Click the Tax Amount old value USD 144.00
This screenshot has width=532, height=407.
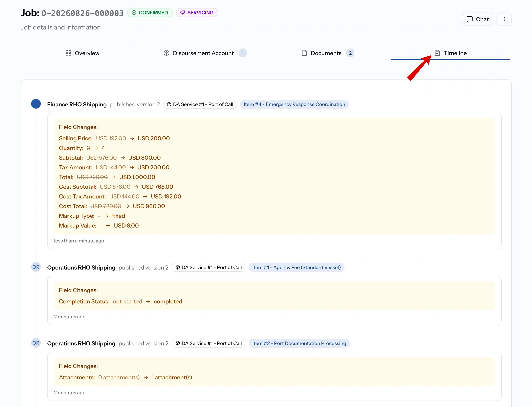point(111,167)
